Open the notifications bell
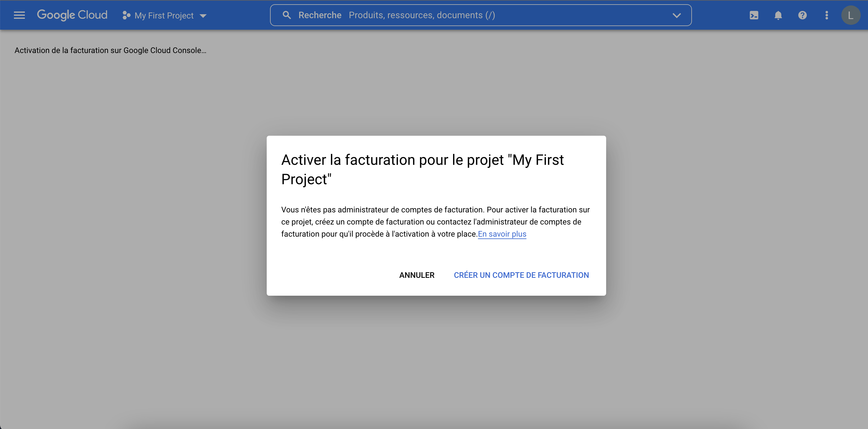The image size is (868, 429). [778, 15]
